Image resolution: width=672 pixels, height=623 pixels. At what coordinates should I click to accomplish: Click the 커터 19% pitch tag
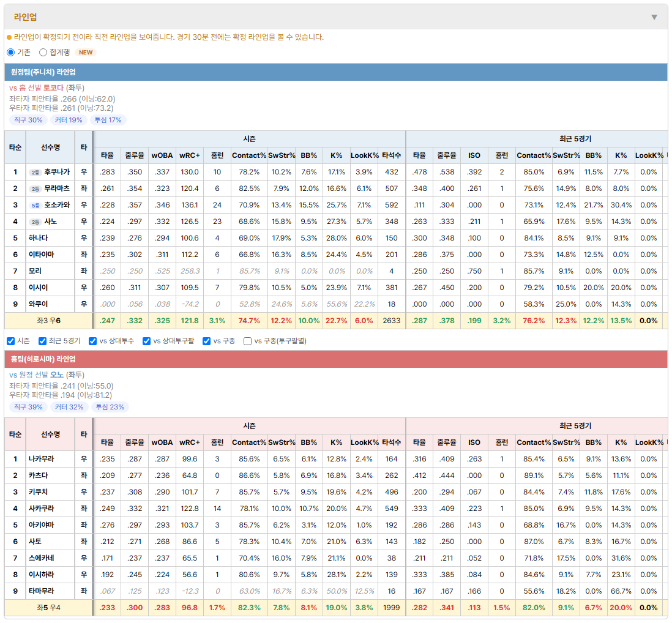click(x=69, y=120)
